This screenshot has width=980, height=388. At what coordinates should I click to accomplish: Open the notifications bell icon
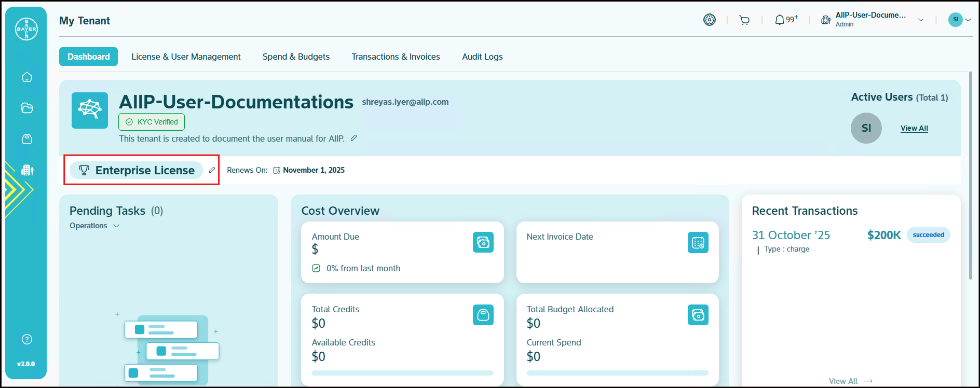(x=780, y=20)
